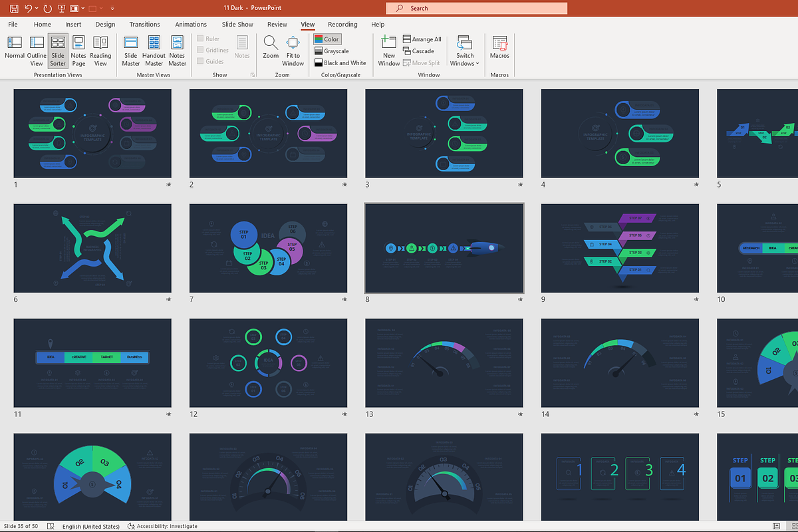Fit slide to window
Viewport: 798px width, 532px height.
(293, 51)
